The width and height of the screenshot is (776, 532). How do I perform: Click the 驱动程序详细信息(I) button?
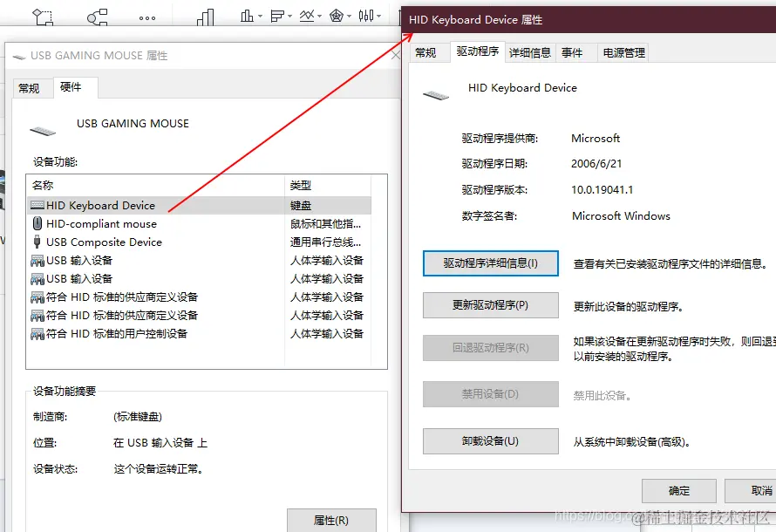(x=490, y=263)
